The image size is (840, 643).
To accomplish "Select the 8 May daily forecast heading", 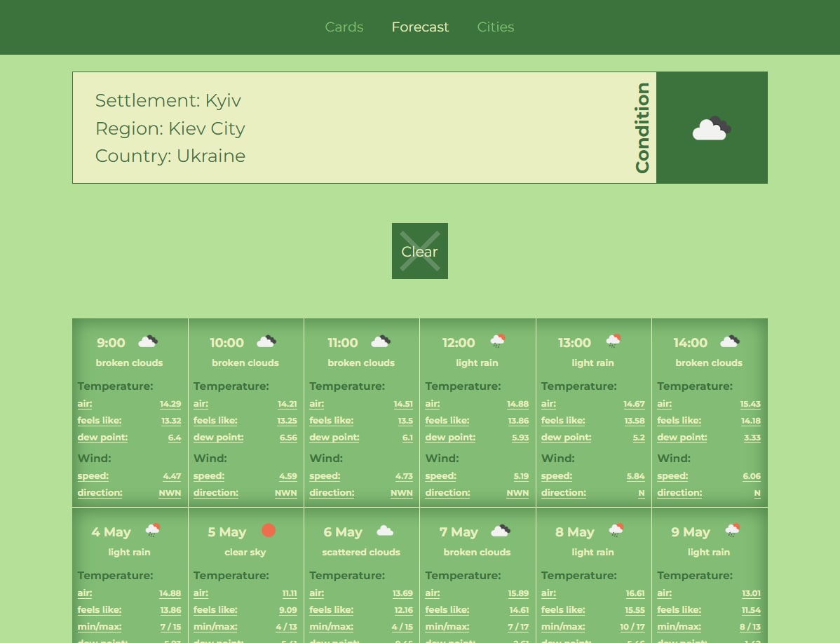I will click(575, 532).
